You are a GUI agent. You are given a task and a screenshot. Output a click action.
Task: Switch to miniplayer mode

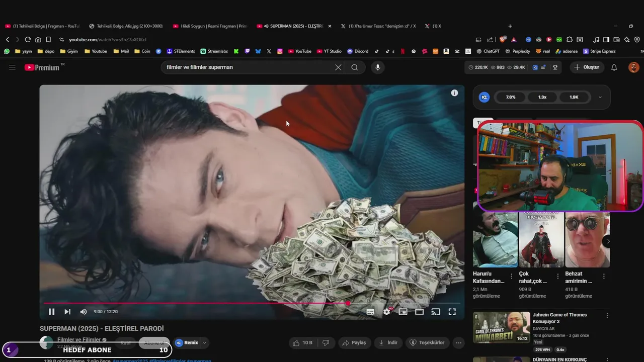point(403,312)
